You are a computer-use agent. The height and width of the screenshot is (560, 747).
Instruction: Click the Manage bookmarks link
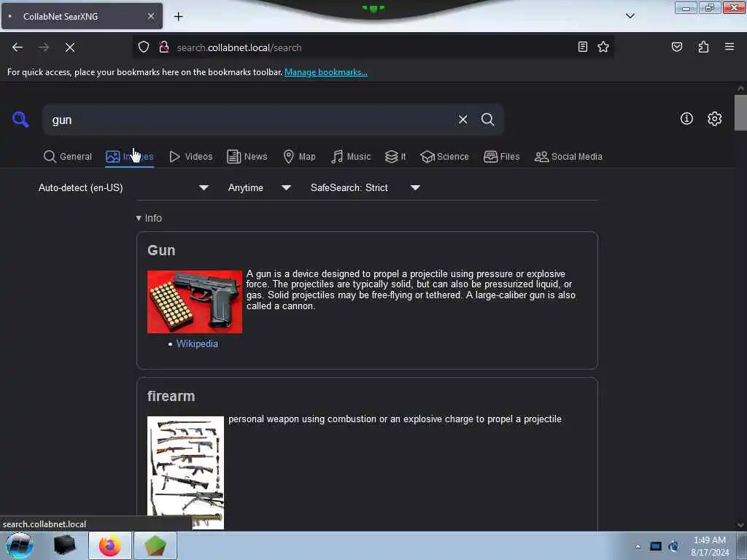coord(326,72)
